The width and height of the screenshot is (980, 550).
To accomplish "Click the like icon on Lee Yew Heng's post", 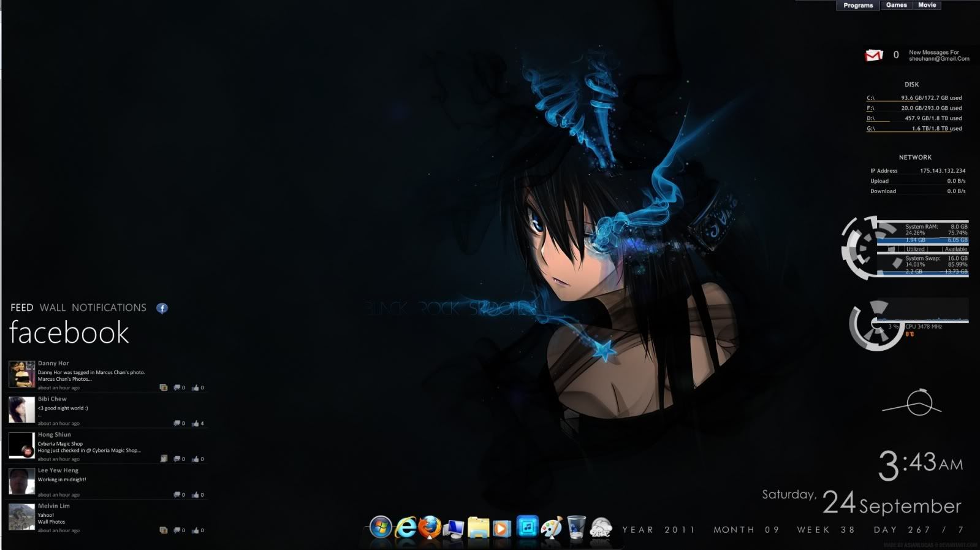I will point(196,494).
